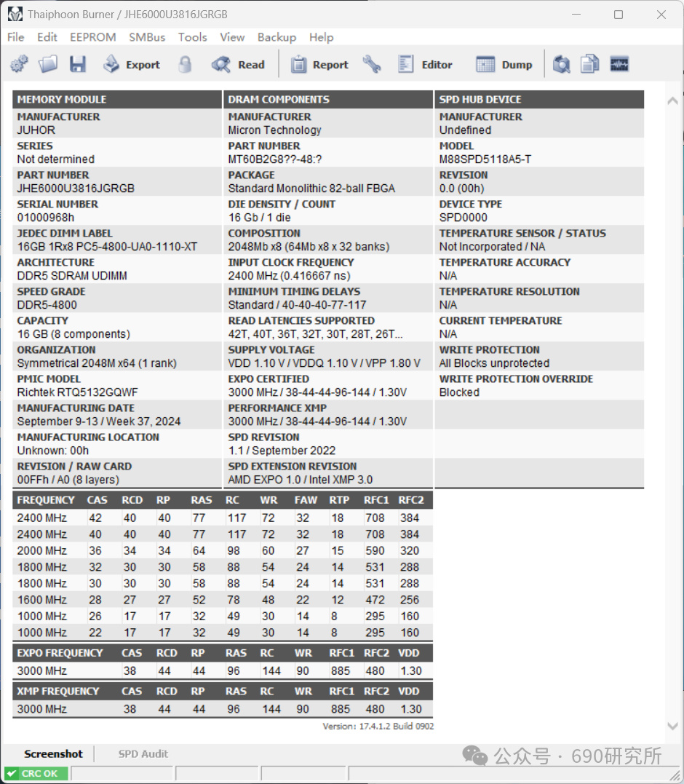This screenshot has width=684, height=784.
Task: Click the MT60B2G8??-48:? part number
Action: [x=275, y=159]
